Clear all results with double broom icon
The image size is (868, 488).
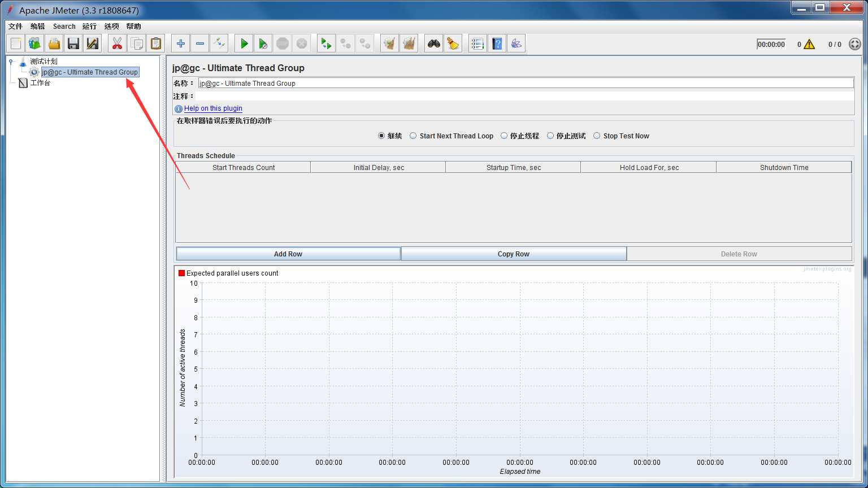[x=409, y=43]
